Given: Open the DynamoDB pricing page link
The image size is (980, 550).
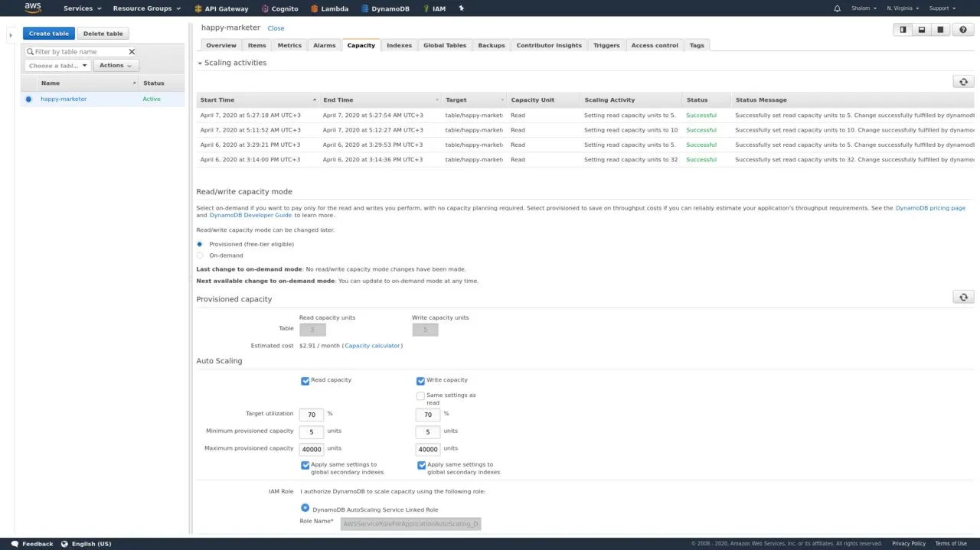Looking at the screenshot, I should coord(930,208).
